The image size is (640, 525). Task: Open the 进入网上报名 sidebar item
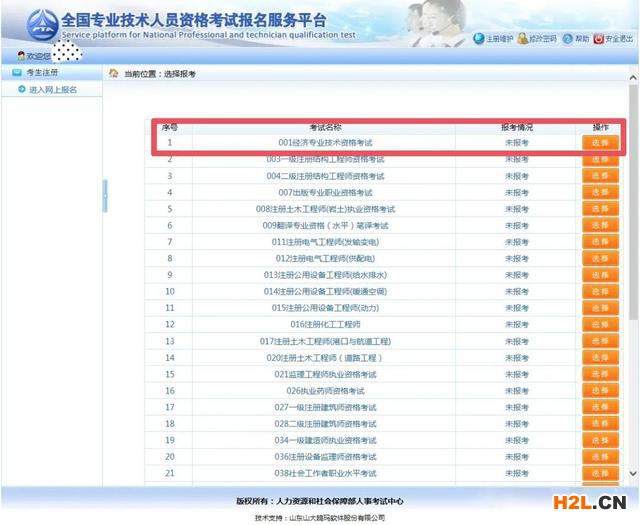[x=53, y=90]
